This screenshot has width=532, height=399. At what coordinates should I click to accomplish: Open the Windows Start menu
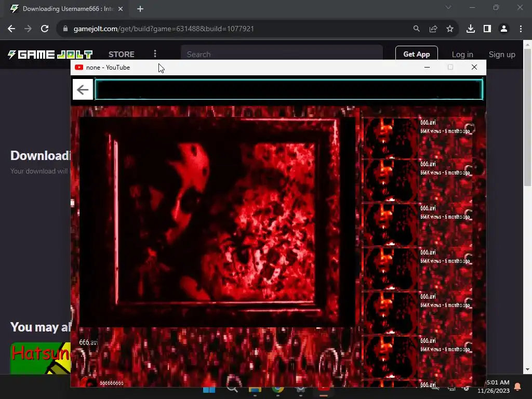point(209,389)
